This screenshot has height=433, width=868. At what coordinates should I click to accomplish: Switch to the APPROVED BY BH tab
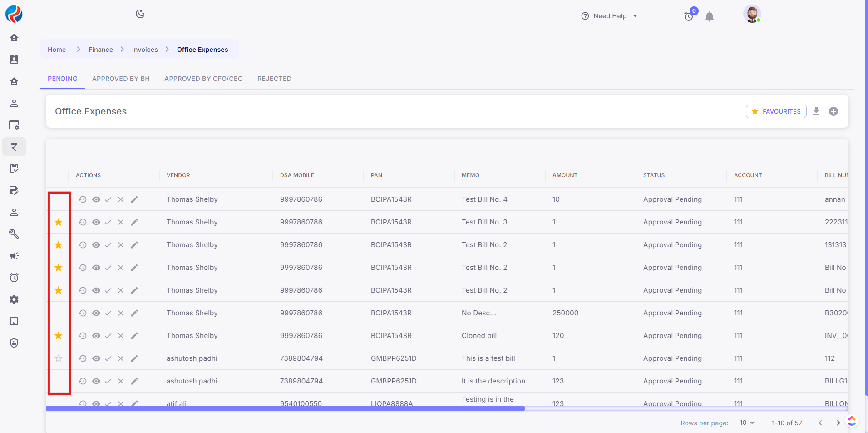coord(121,79)
